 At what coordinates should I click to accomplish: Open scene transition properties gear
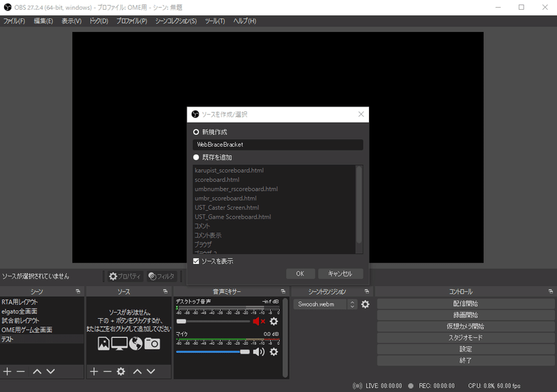tap(365, 304)
